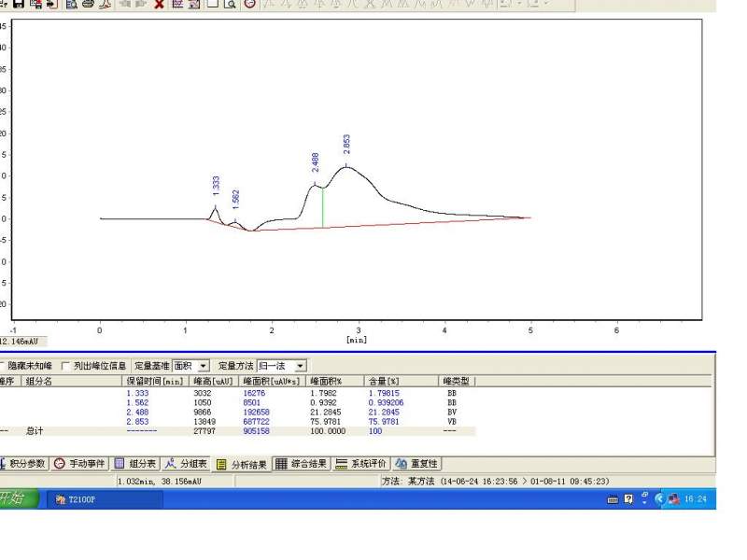The image size is (747, 560).
Task: Open the 重复性 tab
Action: (416, 463)
